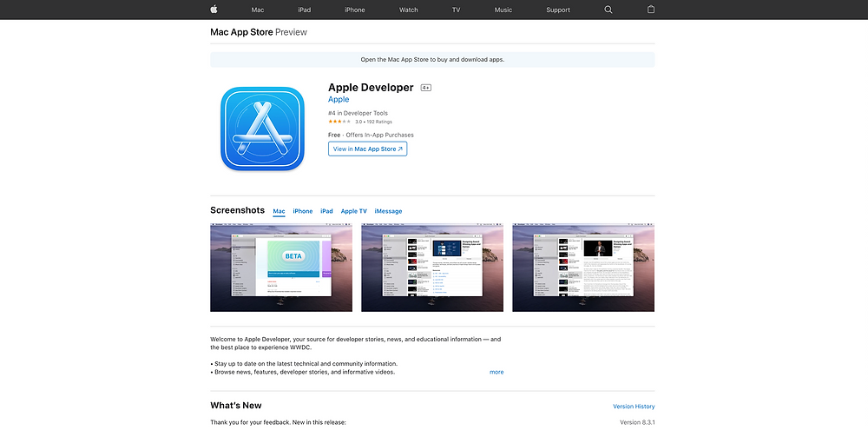The image size is (868, 430).
Task: Click the 4+ age rating badge
Action: tap(425, 88)
